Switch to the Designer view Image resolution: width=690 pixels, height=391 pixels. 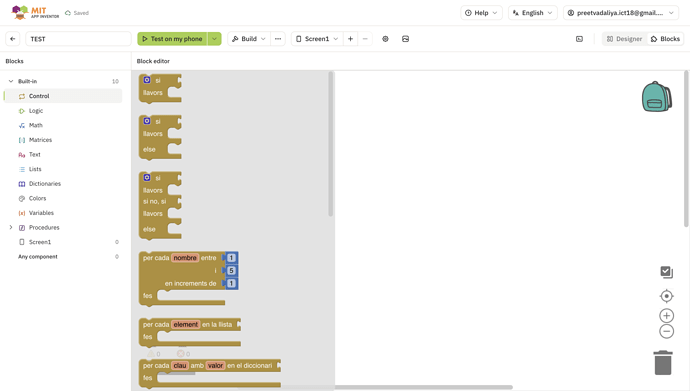[624, 39]
